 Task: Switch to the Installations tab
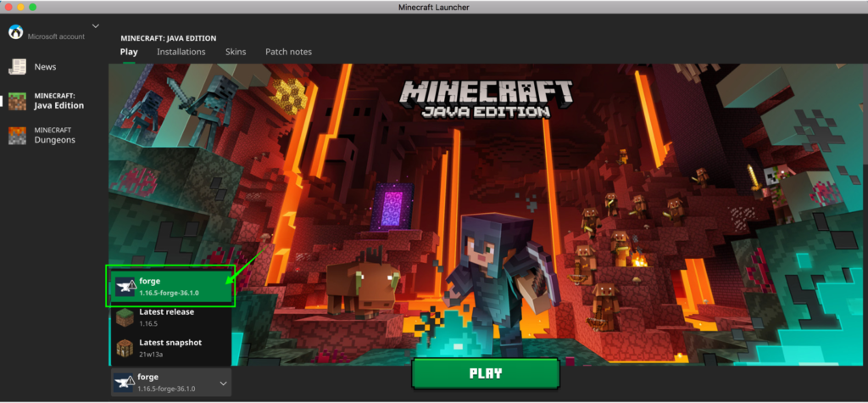pyautogui.click(x=181, y=52)
